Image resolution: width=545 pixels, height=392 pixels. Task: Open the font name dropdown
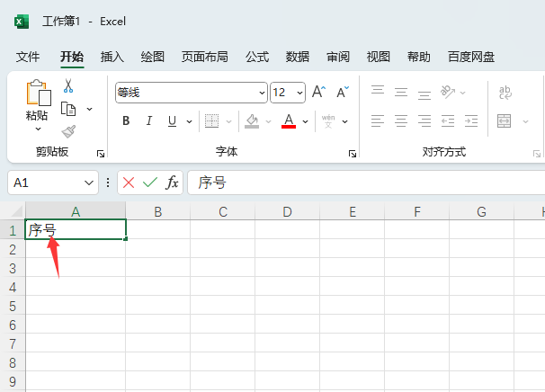click(262, 93)
